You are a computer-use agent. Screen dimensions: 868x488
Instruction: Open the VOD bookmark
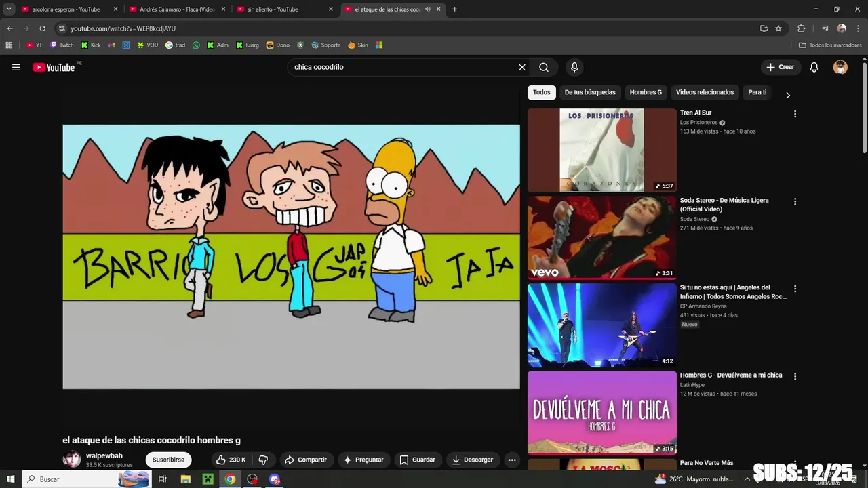coord(147,45)
